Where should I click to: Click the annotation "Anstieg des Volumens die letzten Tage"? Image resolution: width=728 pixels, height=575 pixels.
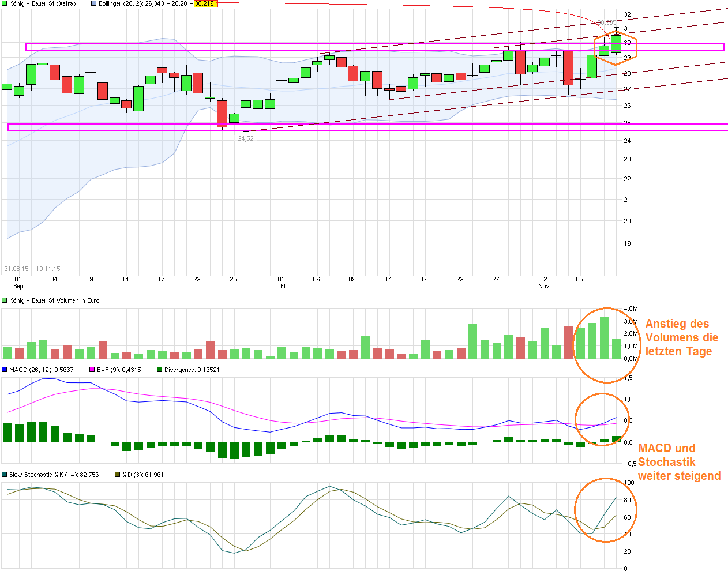point(680,337)
